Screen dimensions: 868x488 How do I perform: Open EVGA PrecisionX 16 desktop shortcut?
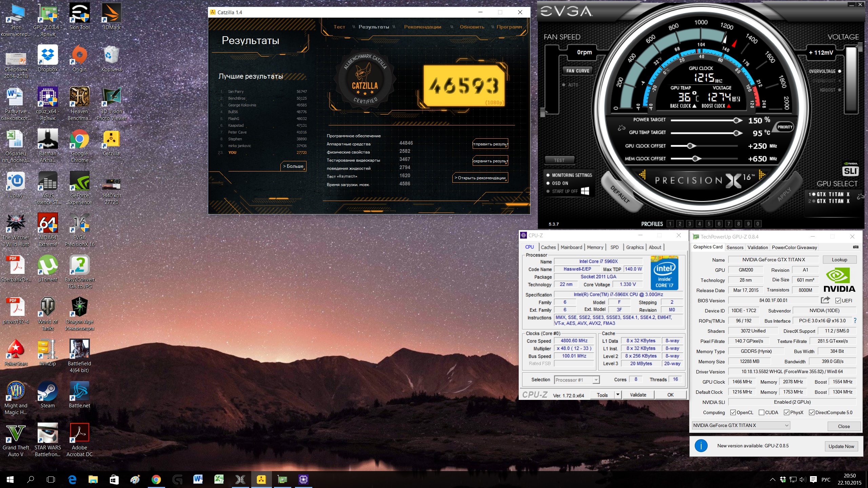point(79,229)
